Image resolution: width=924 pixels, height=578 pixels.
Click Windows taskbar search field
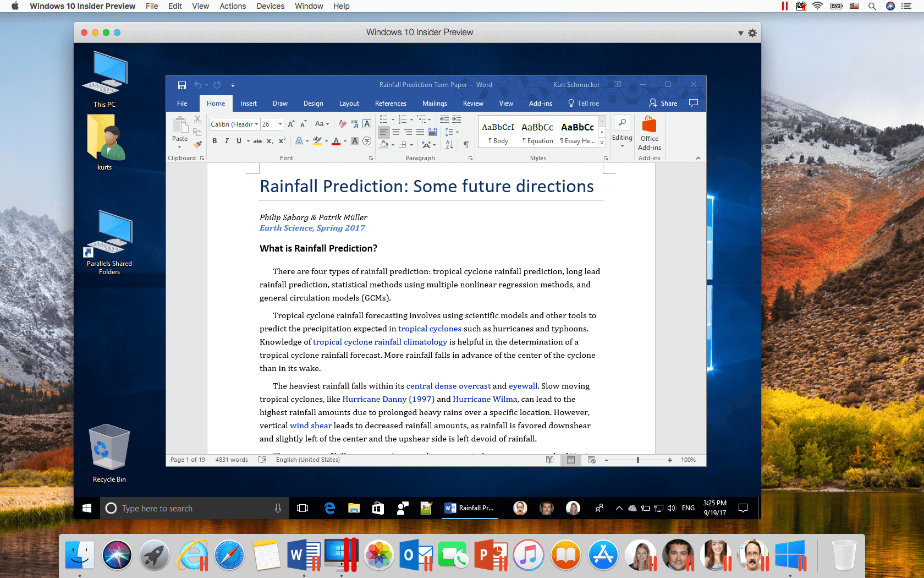click(195, 508)
